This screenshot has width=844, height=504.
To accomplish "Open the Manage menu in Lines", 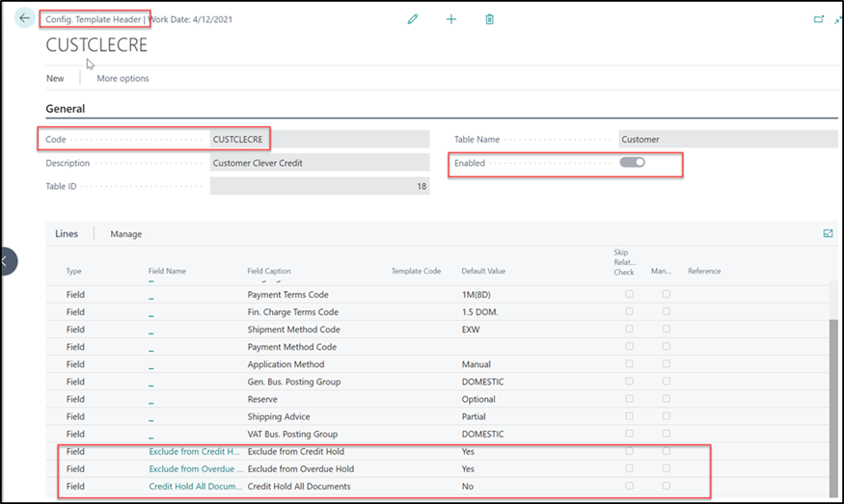I will coord(126,234).
